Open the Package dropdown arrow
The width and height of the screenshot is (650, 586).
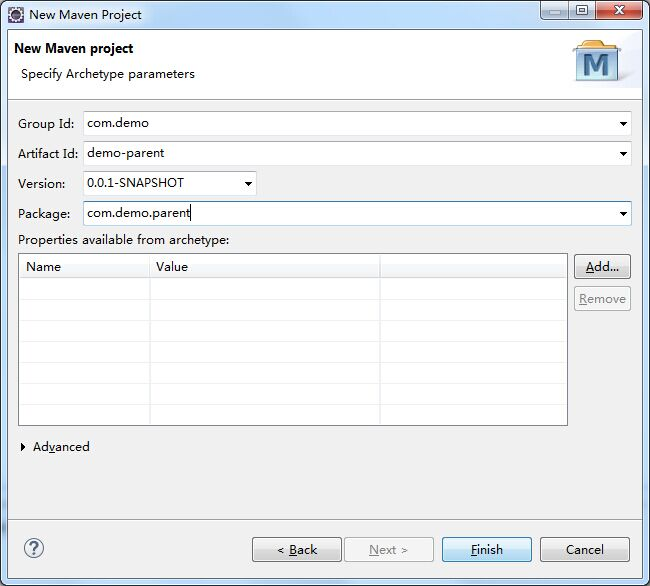[623, 214]
